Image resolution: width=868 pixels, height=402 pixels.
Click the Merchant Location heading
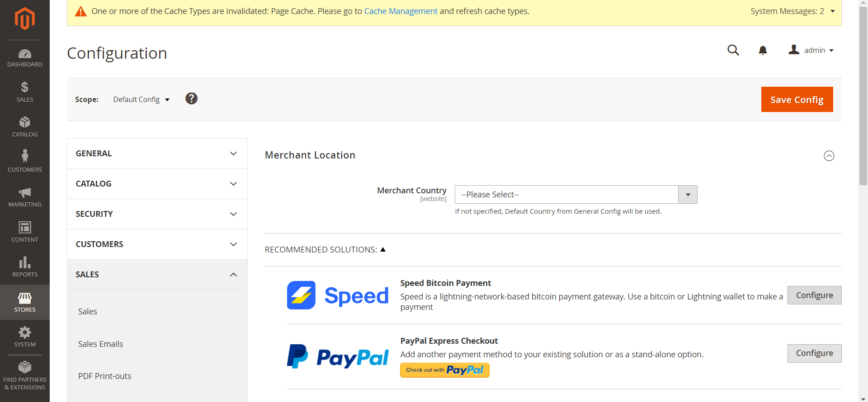tap(310, 155)
